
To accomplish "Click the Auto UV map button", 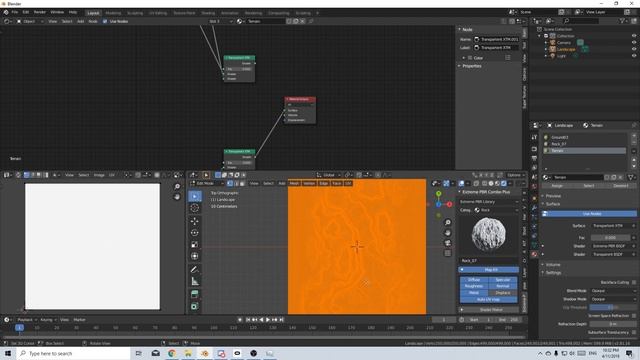I will click(489, 300).
